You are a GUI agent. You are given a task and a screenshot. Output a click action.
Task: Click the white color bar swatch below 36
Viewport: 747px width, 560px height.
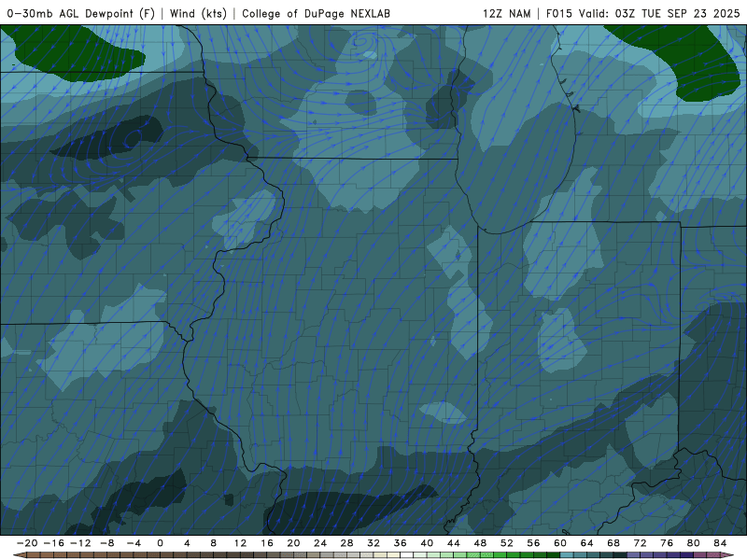(406, 555)
